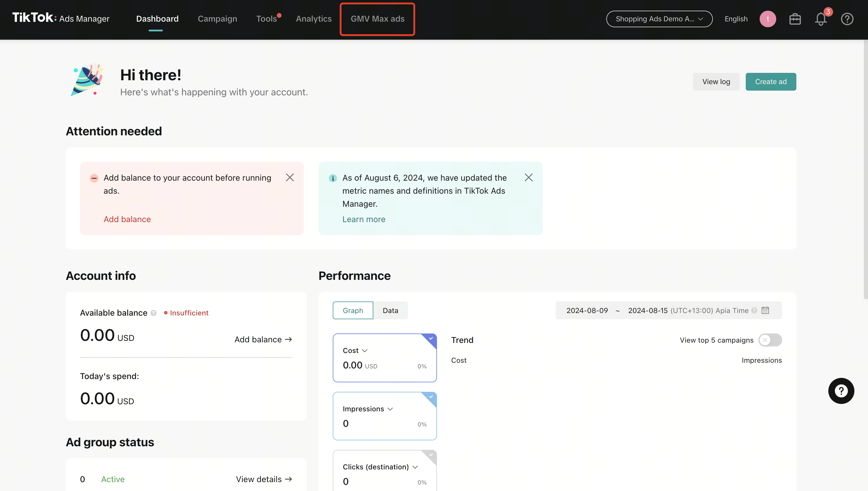Dismiss the Add balance warning card
The height and width of the screenshot is (491, 868).
coord(290,177)
